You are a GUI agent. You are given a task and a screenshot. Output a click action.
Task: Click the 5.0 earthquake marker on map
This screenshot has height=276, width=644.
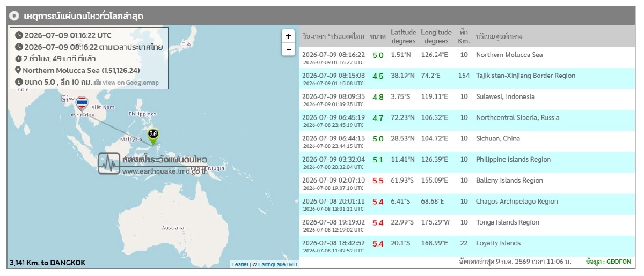153,136
